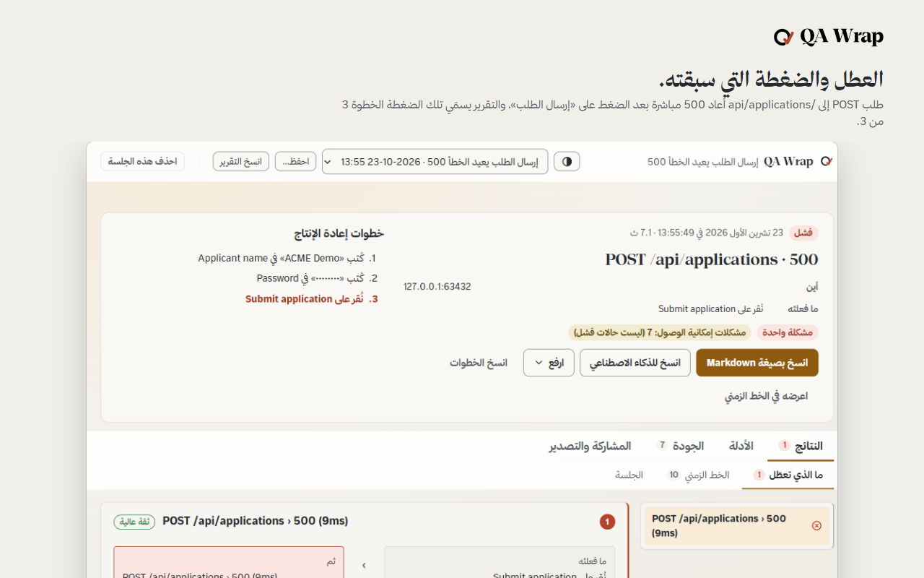Click انسخ للذكاء الاصطناعي button
Viewport: 924px width, 578px height.
pyautogui.click(x=635, y=363)
